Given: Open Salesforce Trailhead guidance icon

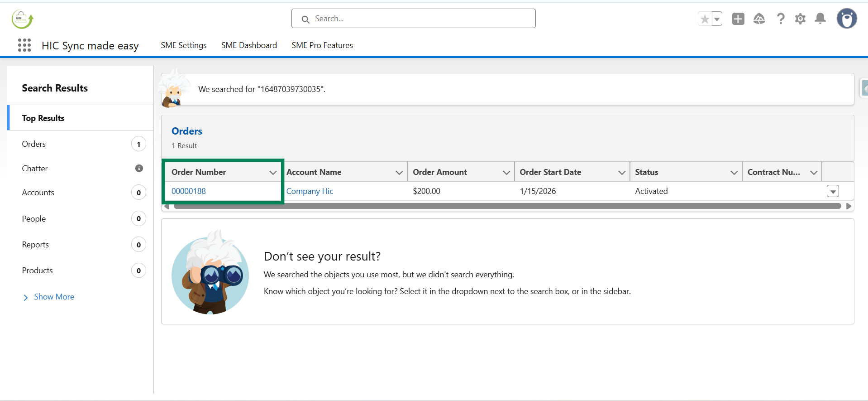Looking at the screenshot, I should click(x=759, y=19).
